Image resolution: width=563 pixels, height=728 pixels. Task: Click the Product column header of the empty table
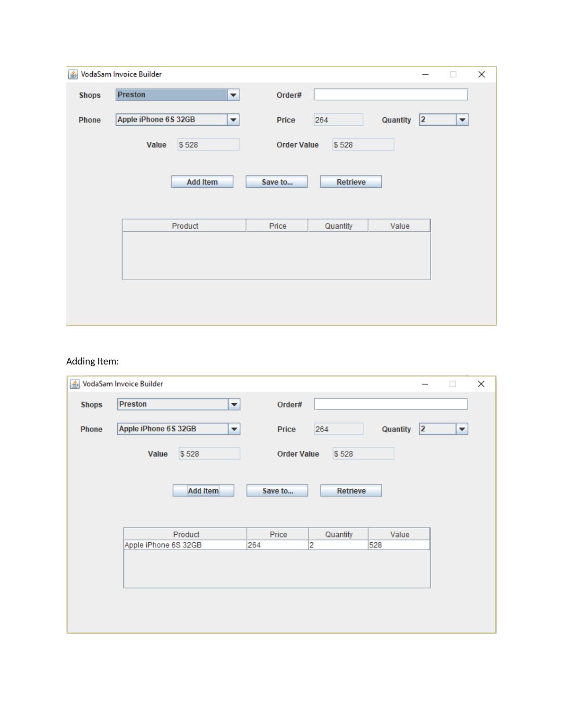[x=185, y=226]
